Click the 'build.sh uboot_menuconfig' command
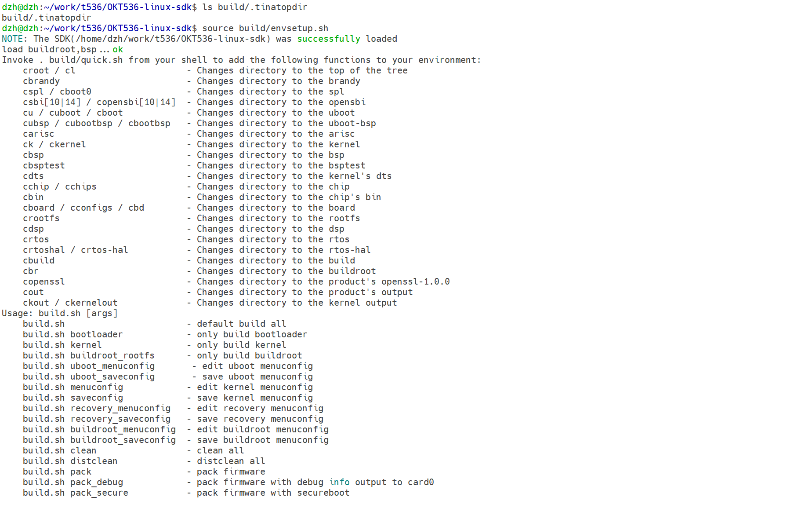 (89, 366)
